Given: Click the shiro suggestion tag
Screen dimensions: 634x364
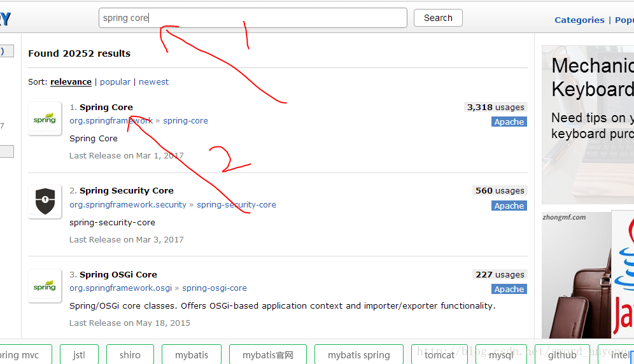Looking at the screenshot, I should click(130, 354).
